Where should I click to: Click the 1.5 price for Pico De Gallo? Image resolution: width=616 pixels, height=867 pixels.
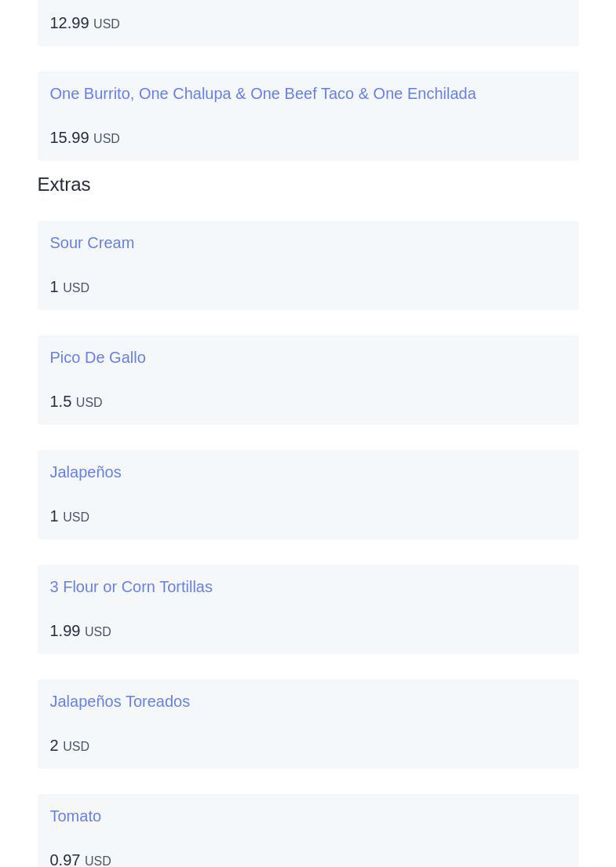[60, 401]
